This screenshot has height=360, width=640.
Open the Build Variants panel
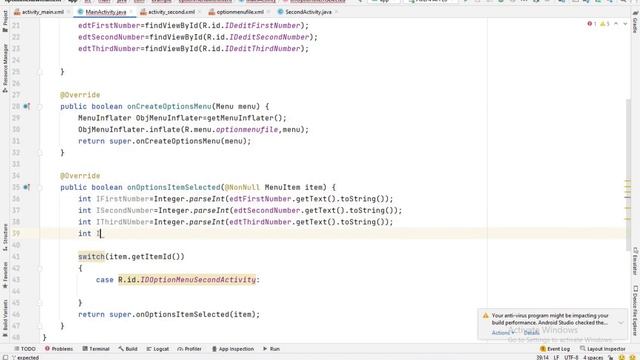pos(5,318)
